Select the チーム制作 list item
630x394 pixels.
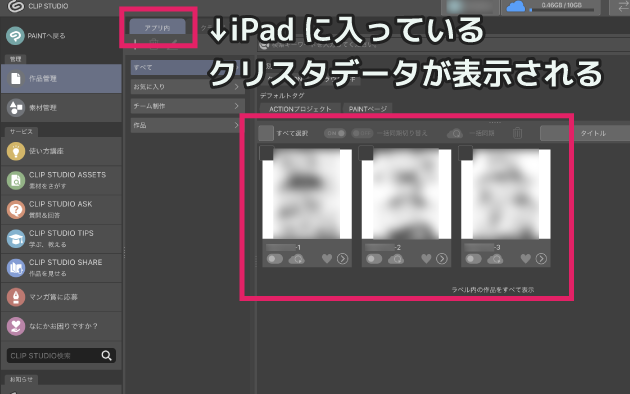coord(187,106)
